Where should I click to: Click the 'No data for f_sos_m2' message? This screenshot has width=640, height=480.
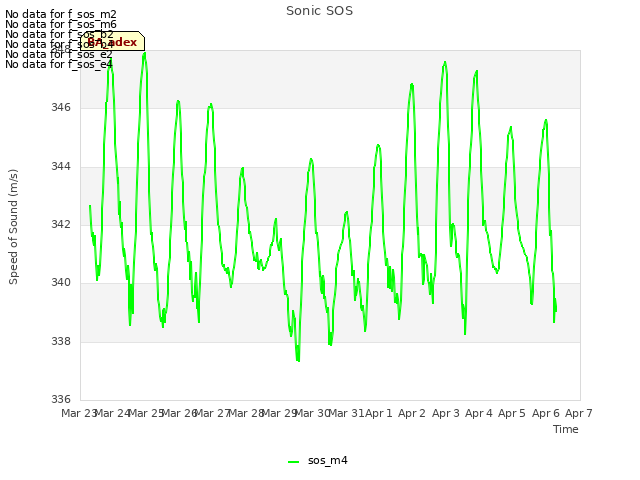tap(61, 14)
